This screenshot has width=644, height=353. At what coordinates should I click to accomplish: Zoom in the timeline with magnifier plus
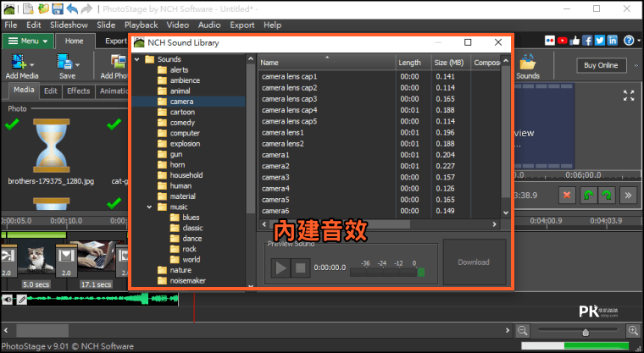point(633,330)
